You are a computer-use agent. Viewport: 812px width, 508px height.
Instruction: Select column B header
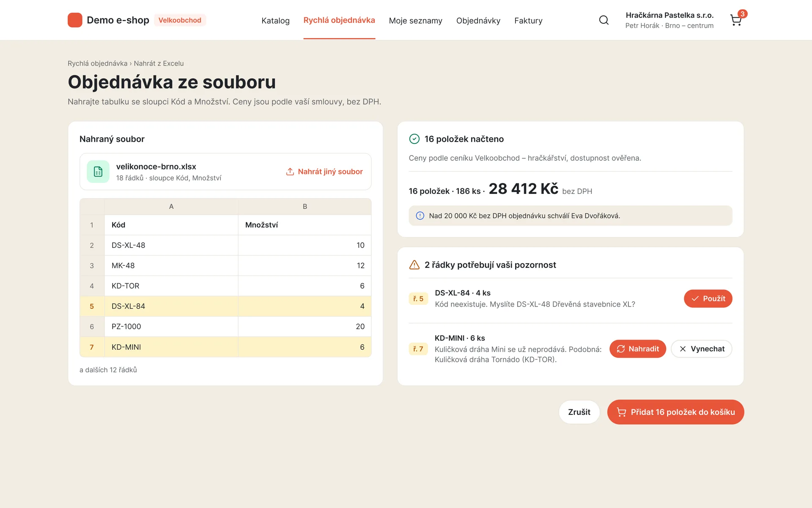pyautogui.click(x=304, y=207)
